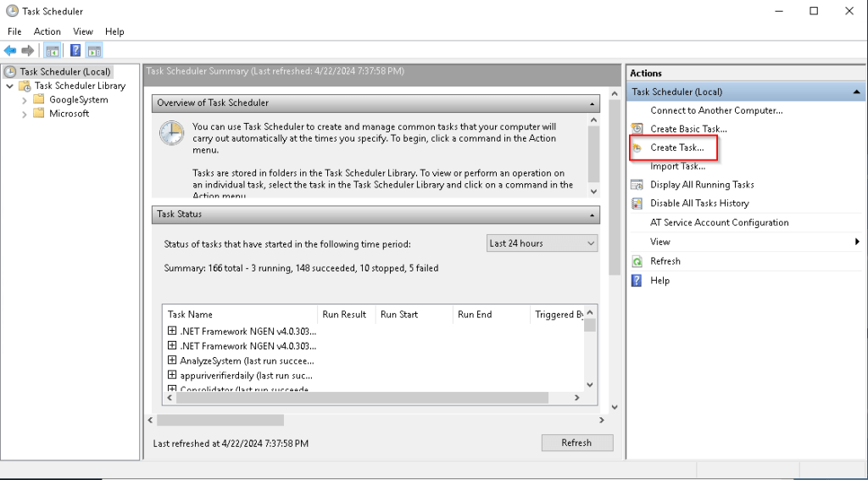Toggle the Show/Hide Console Tree toolbar icon
The height and width of the screenshot is (480, 868).
pyautogui.click(x=52, y=51)
